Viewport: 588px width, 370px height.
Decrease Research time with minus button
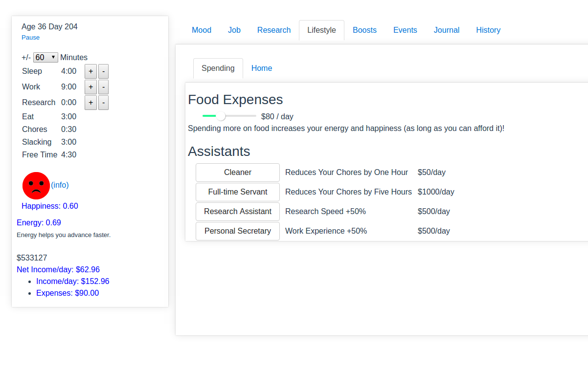[x=103, y=103]
